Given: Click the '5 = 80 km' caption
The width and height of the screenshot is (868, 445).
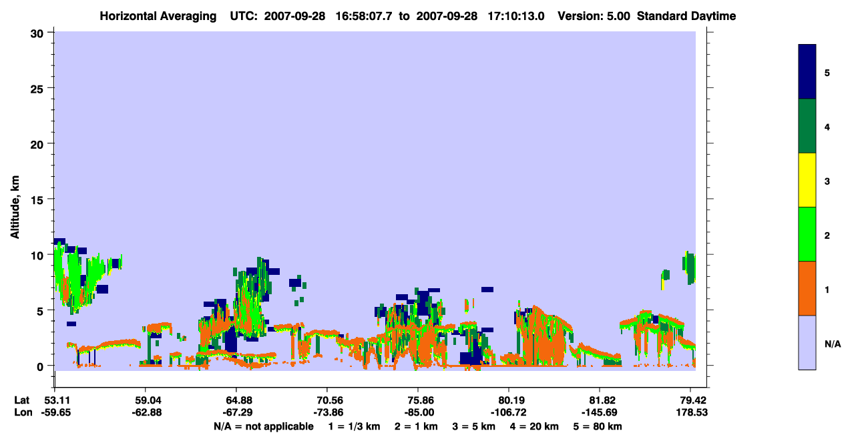Looking at the screenshot, I should 598,426.
